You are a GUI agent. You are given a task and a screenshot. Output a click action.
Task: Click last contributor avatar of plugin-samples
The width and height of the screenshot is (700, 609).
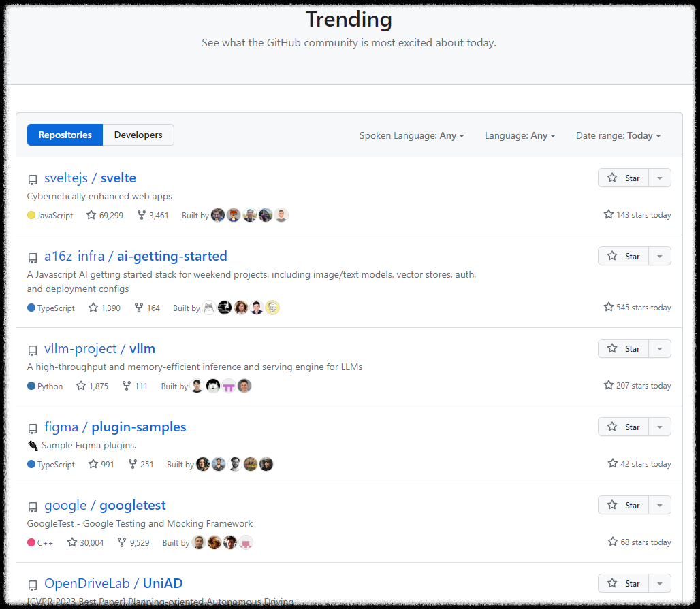click(266, 464)
